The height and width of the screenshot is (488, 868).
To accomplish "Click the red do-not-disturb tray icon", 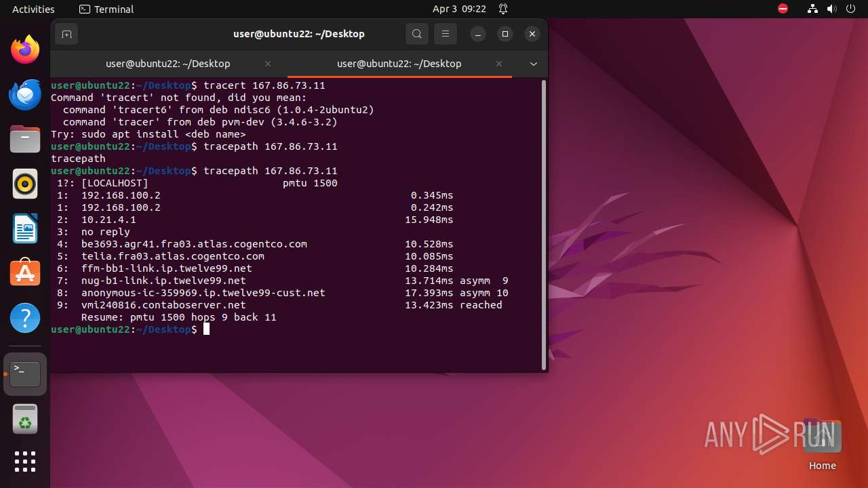I will coord(783,9).
